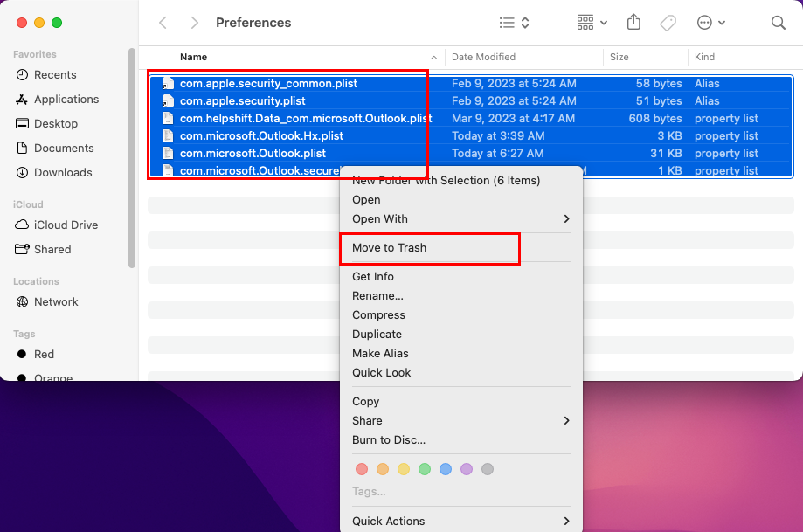The width and height of the screenshot is (803, 532).
Task: Open iCloud Drive in sidebar
Action: [66, 225]
